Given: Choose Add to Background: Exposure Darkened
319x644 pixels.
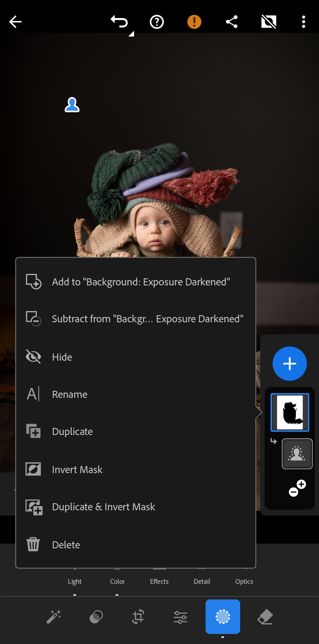Looking at the screenshot, I should point(141,282).
